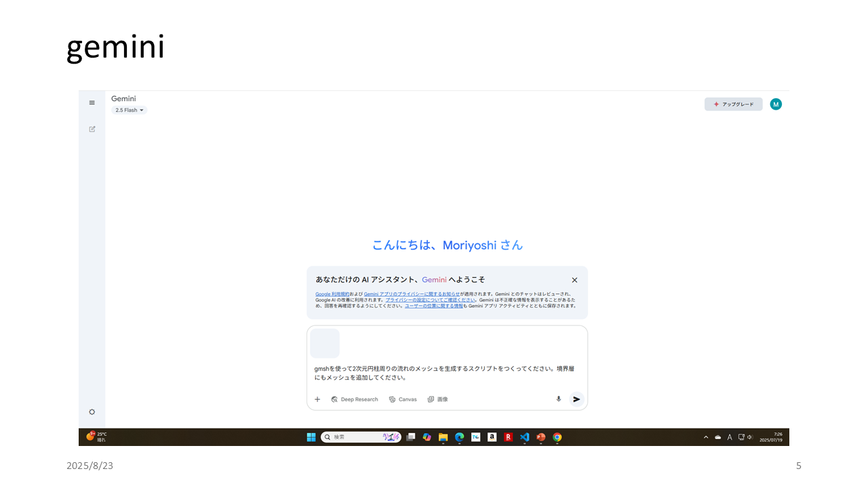
Task: Click the OneDrive cloud tray icon
Action: pyautogui.click(x=718, y=437)
